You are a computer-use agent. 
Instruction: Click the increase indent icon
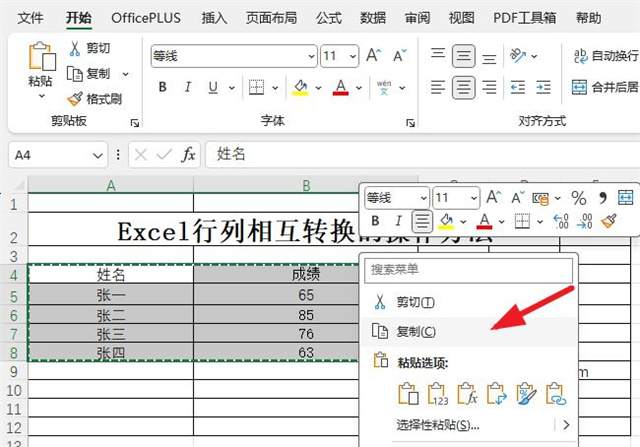coord(543,87)
